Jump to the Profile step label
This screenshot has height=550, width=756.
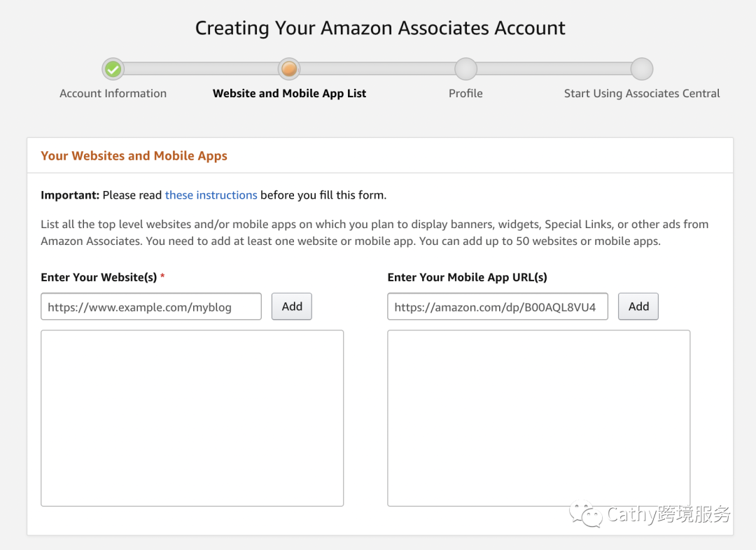tap(465, 94)
